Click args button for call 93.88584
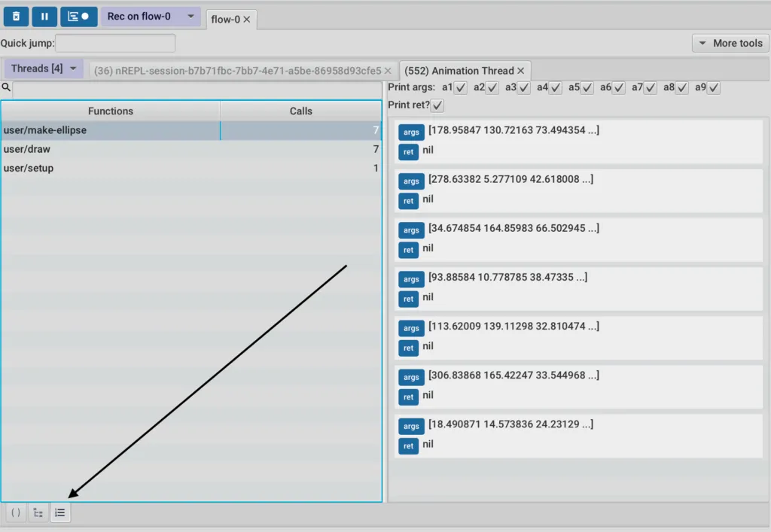Screen dimensions: 771x532 [411, 279]
